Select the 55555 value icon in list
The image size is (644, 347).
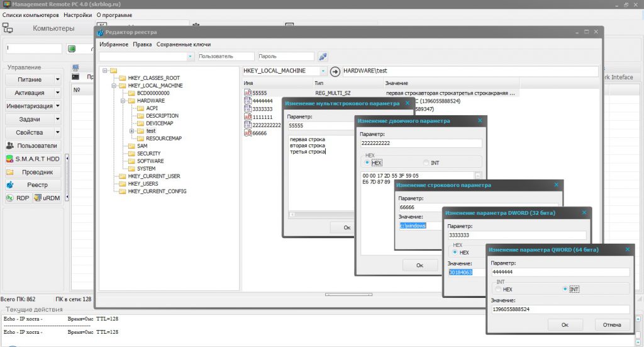click(x=248, y=93)
